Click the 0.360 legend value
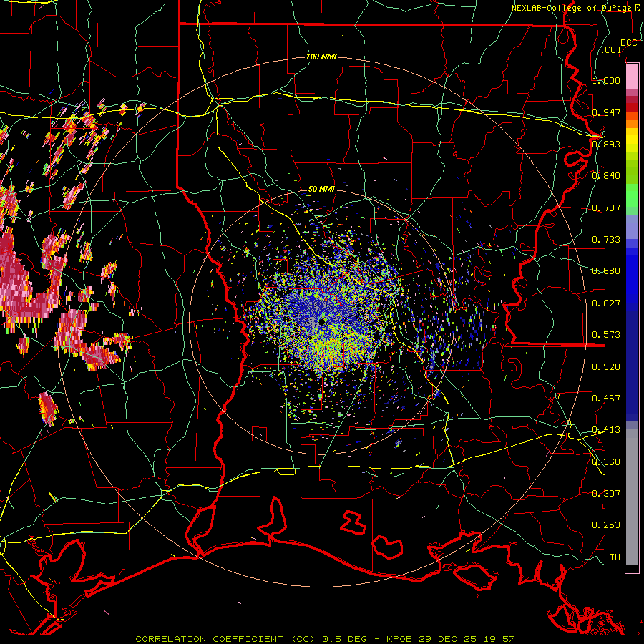The width and height of the screenshot is (644, 644). [606, 462]
